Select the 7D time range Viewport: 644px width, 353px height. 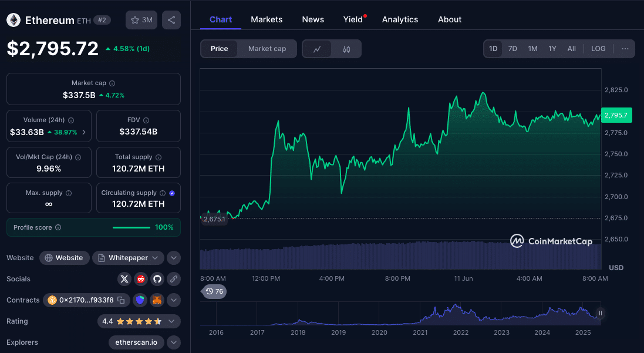click(512, 49)
